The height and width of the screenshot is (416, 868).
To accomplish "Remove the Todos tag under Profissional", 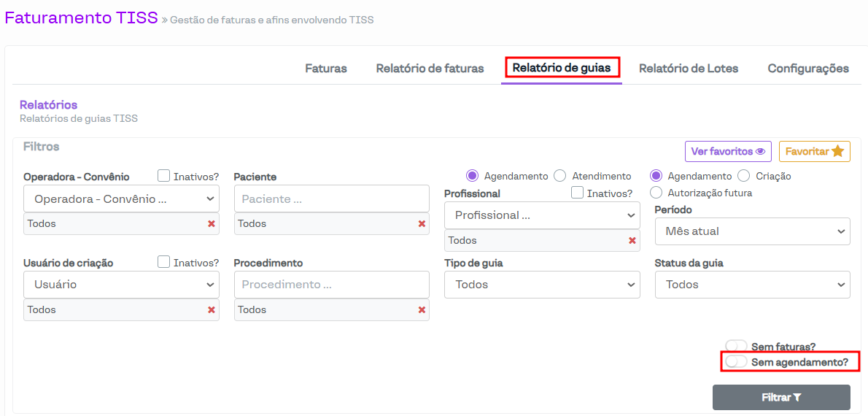I will (x=632, y=241).
